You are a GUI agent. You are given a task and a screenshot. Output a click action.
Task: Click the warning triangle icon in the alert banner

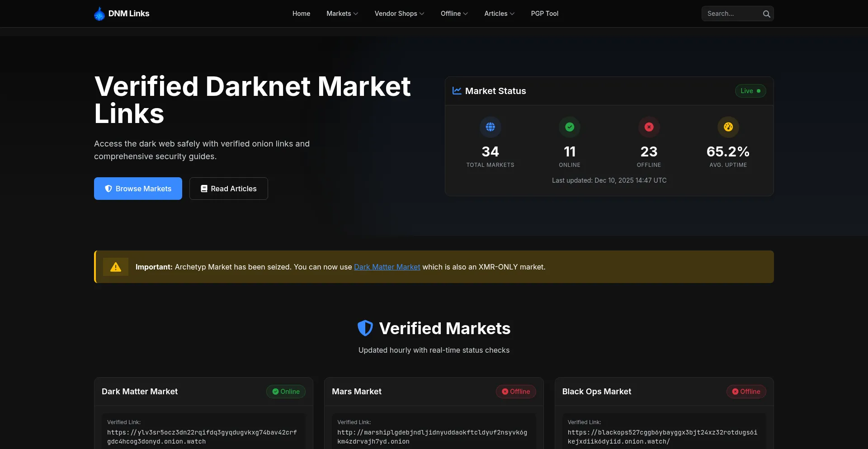pos(116,267)
